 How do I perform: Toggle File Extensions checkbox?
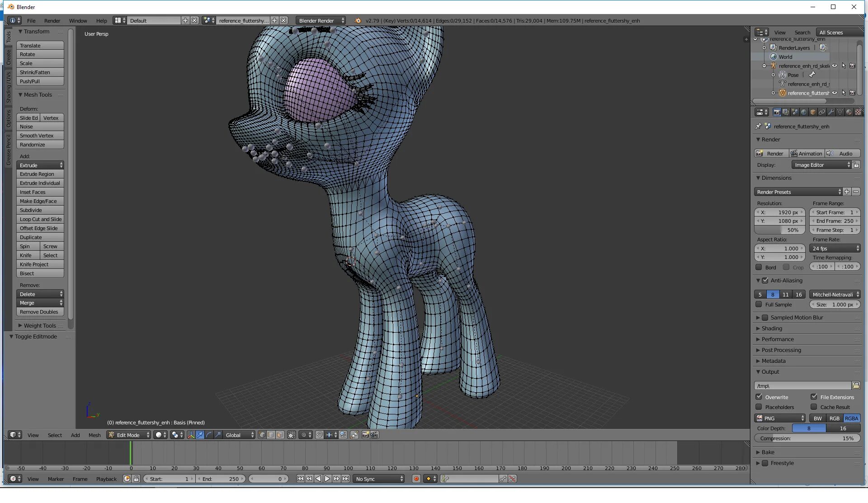pos(815,396)
